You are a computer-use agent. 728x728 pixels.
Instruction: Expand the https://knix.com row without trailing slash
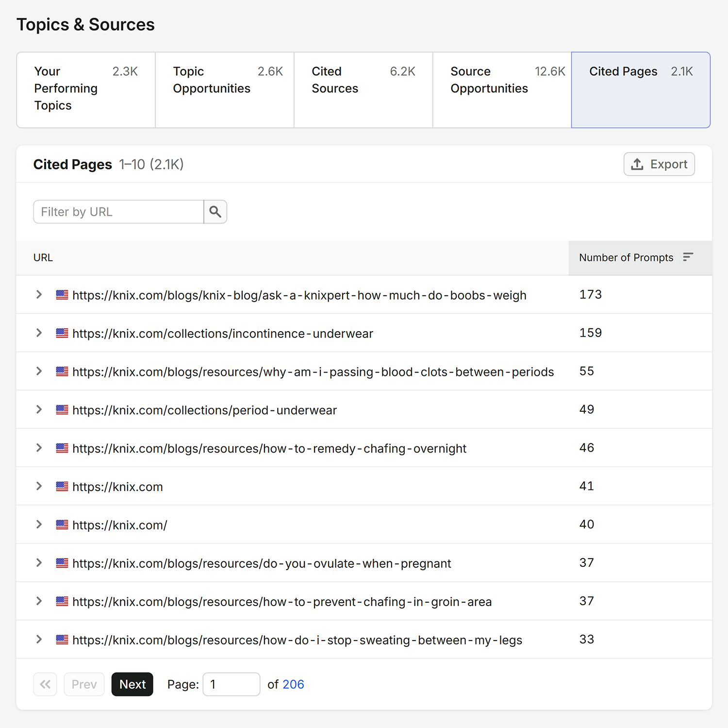tap(39, 486)
